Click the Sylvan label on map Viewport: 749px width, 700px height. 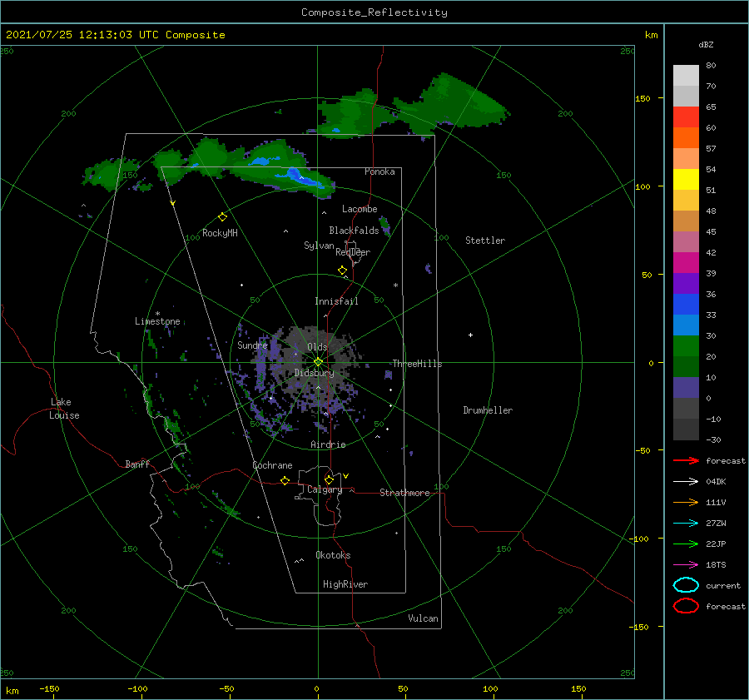pos(319,246)
